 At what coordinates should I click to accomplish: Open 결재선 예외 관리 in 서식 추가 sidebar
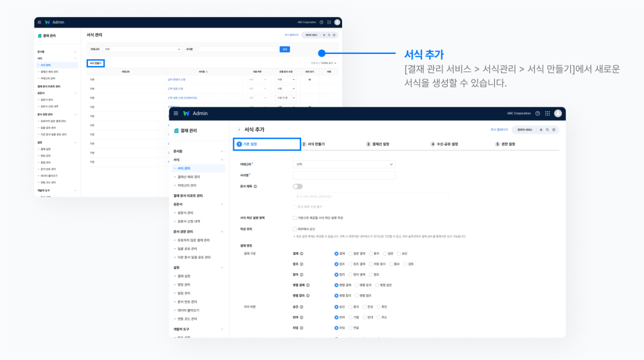(192, 177)
